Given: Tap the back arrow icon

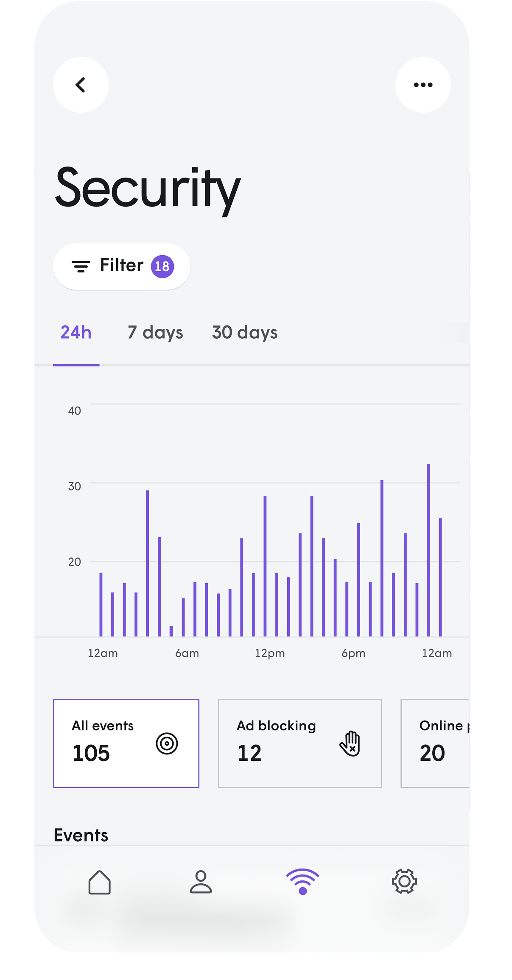Looking at the screenshot, I should (80, 85).
